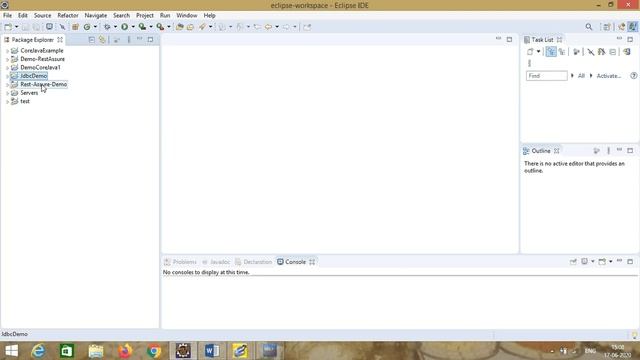Image resolution: width=640 pixels, height=360 pixels.
Task: Click the Search flashlight toolbar icon
Action: (202, 27)
